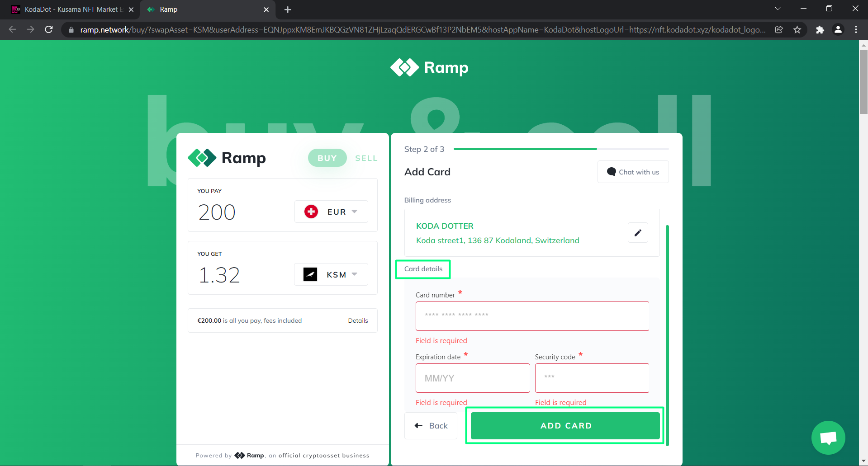Viewport: 868px width, 466px height.
Task: Click the Chat with us button
Action: 633,172
